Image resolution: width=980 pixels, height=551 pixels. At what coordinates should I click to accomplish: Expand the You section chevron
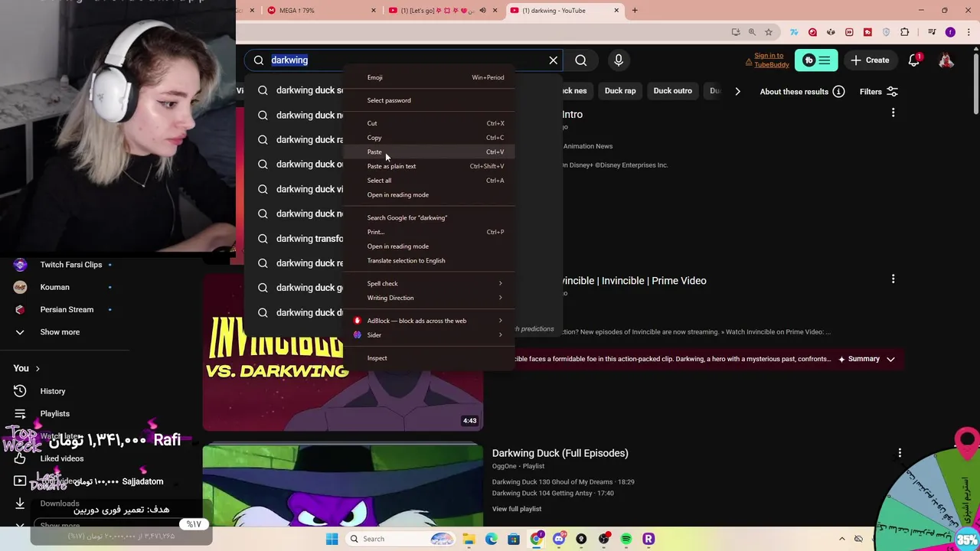pyautogui.click(x=37, y=369)
